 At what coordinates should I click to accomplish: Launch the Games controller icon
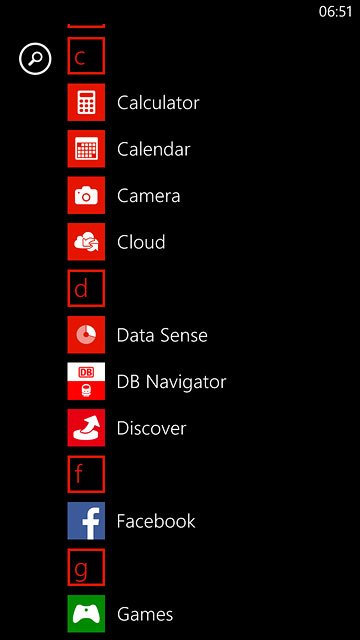[86, 614]
